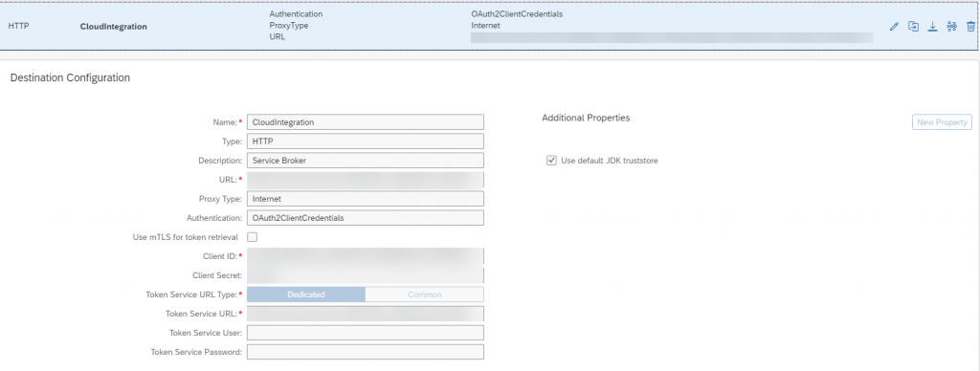Click the New Property button
The width and height of the screenshot is (980, 371).
coord(942,122)
